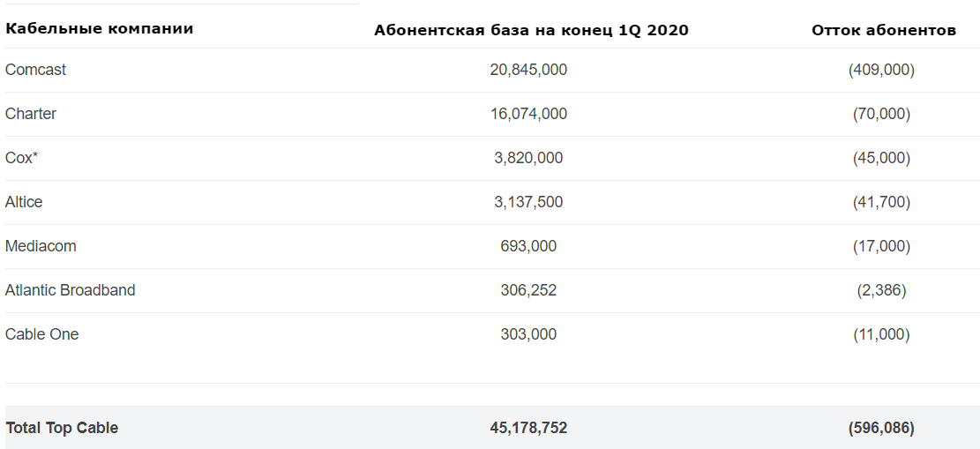This screenshot has width=980, height=449.
Task: Select the Charter row label
Action: point(31,114)
